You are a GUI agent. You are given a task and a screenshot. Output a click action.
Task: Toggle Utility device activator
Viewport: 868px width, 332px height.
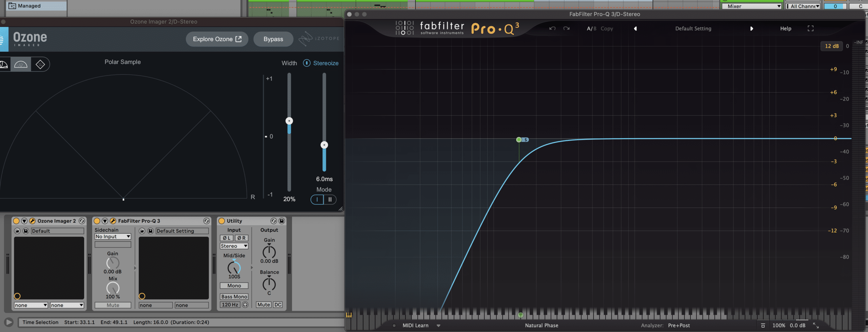[222, 221]
